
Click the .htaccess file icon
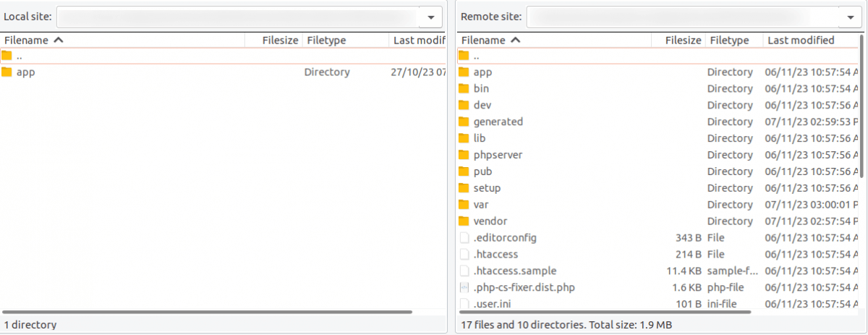coord(464,255)
